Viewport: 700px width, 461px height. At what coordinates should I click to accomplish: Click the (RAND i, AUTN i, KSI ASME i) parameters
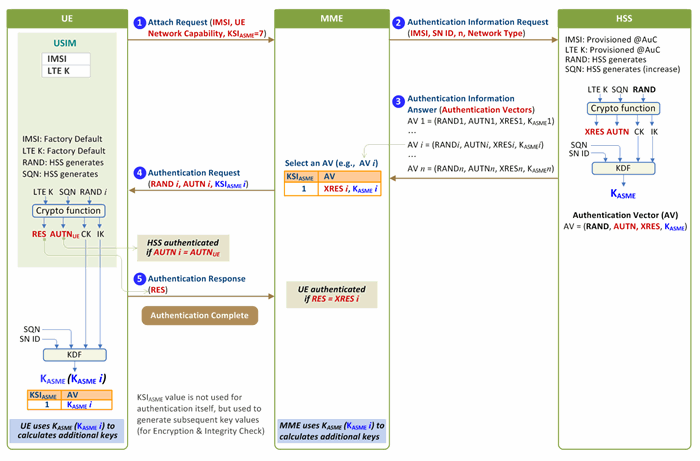[198, 184]
